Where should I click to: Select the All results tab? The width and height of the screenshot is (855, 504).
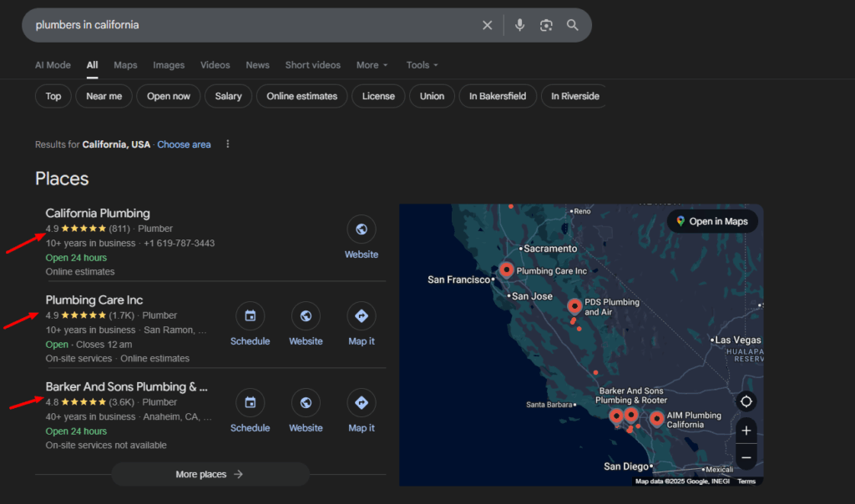pyautogui.click(x=92, y=65)
